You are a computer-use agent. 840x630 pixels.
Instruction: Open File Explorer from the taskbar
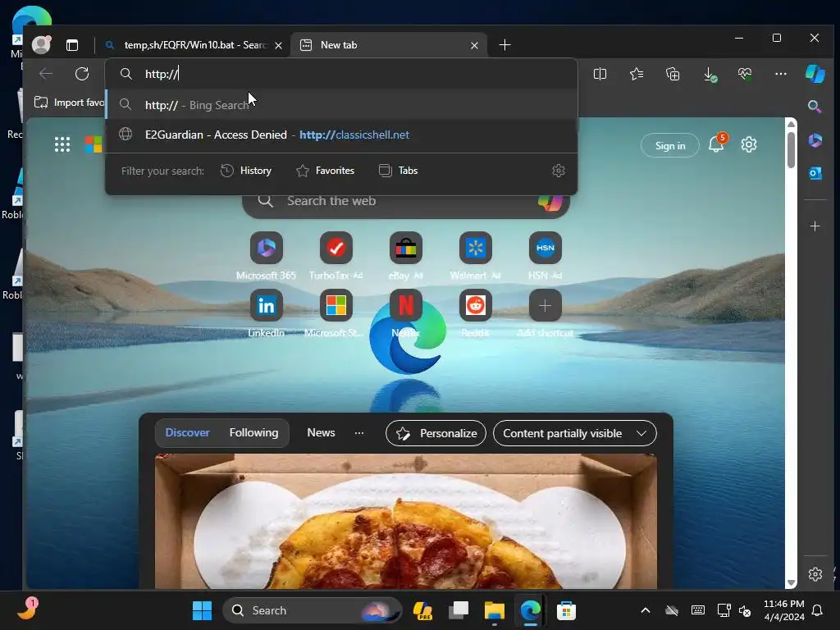[x=495, y=610]
